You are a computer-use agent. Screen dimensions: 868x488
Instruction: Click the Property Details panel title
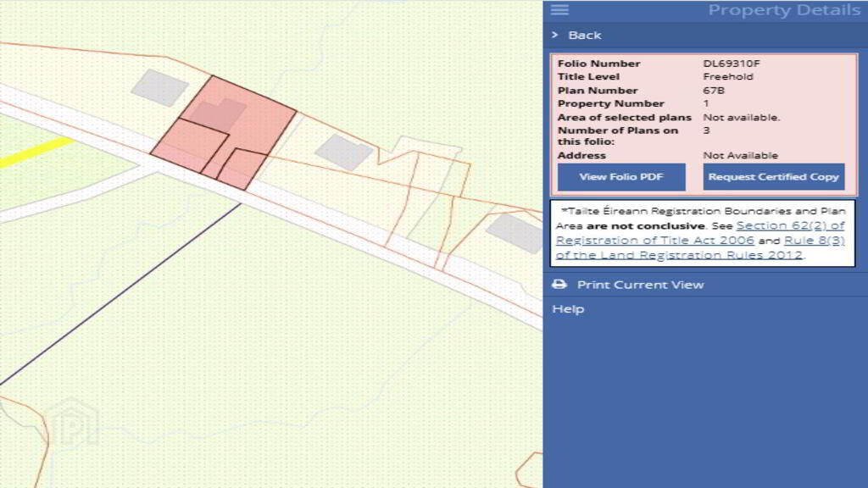click(783, 10)
